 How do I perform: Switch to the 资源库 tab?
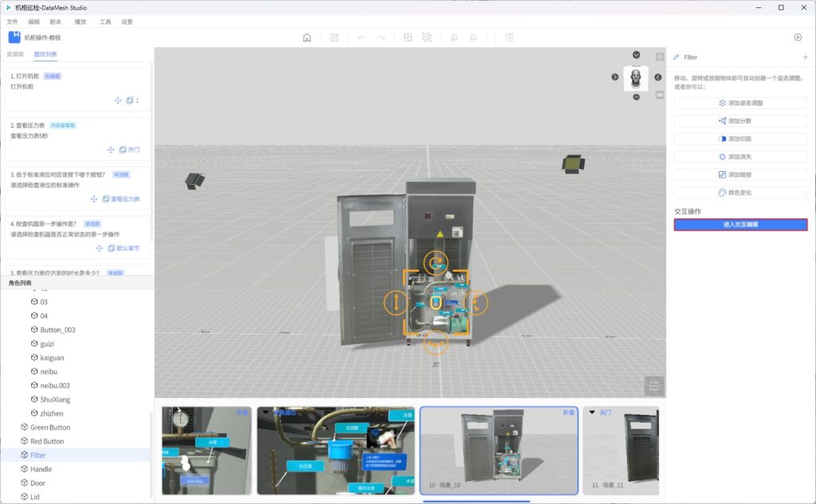[15, 54]
